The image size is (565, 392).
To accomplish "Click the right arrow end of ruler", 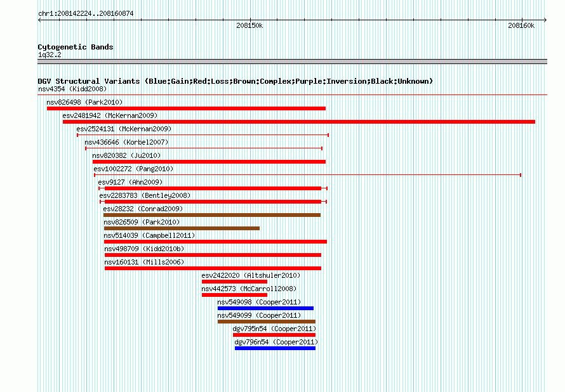I will click(545, 20).
